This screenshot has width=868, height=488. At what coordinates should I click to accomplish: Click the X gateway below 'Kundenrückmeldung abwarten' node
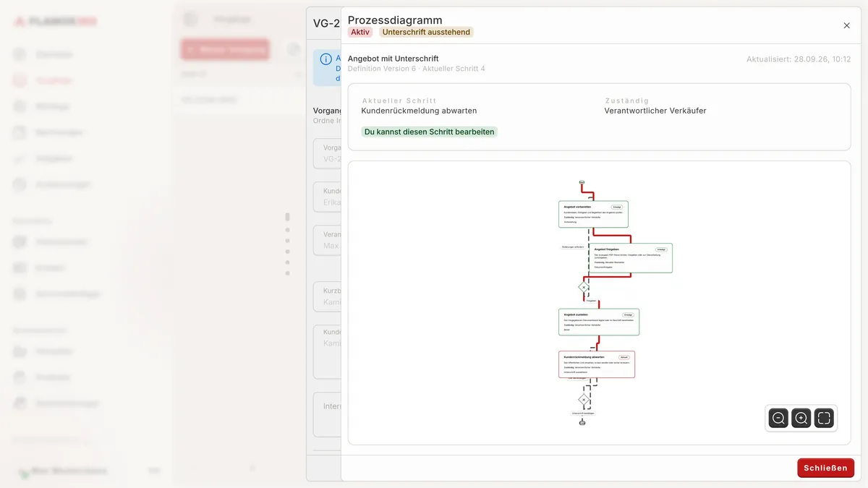click(584, 399)
